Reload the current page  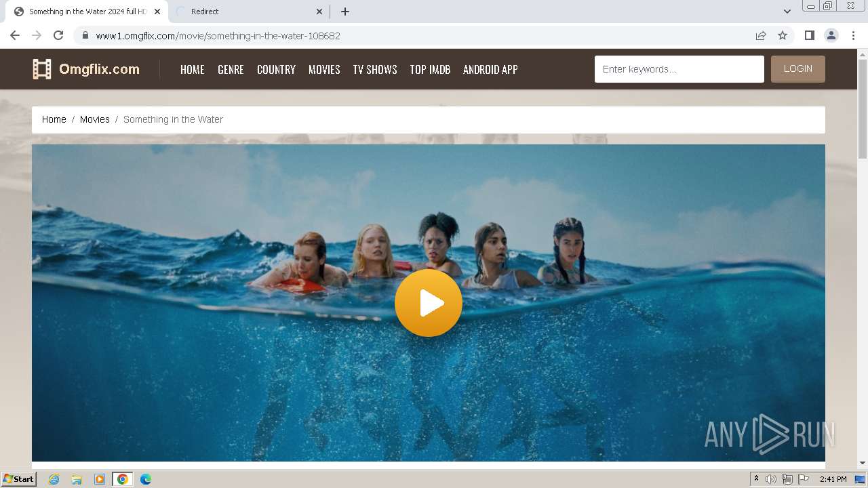[58, 35]
